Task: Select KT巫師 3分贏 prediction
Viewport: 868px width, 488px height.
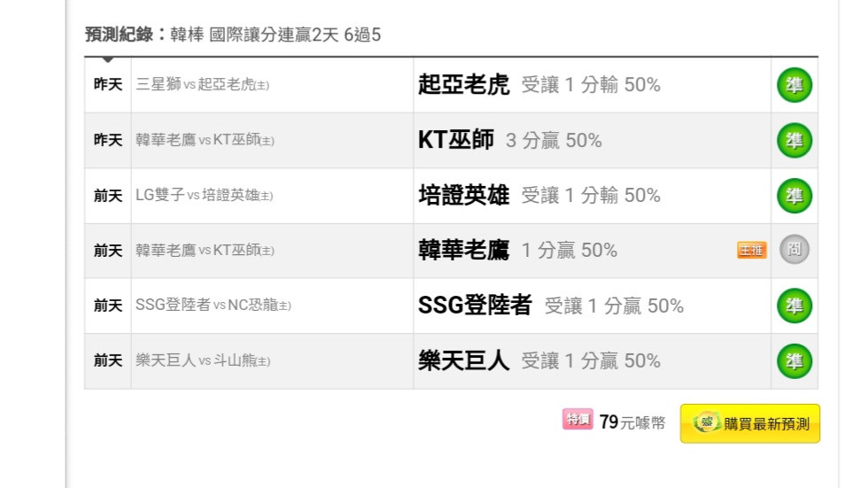Action: click(x=510, y=140)
